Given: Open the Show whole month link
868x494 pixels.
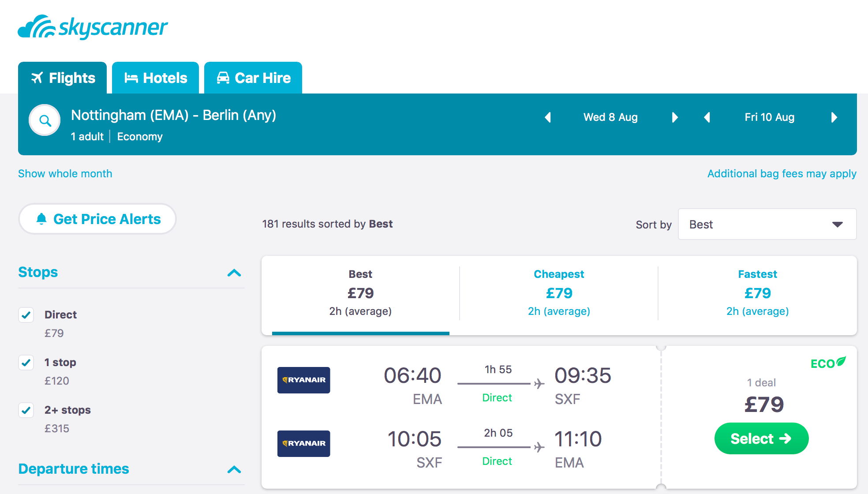Looking at the screenshot, I should click(x=65, y=174).
